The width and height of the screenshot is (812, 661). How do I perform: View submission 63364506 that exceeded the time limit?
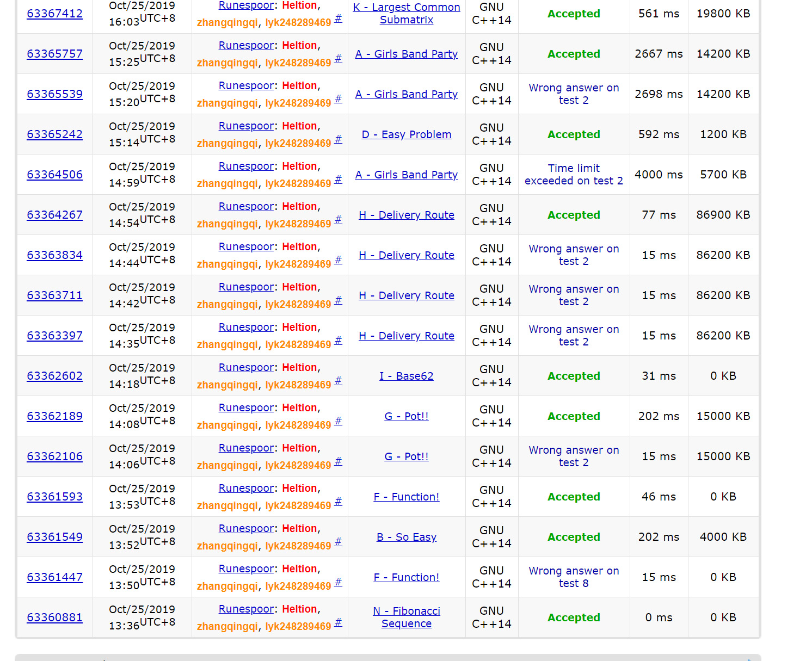pyautogui.click(x=54, y=175)
